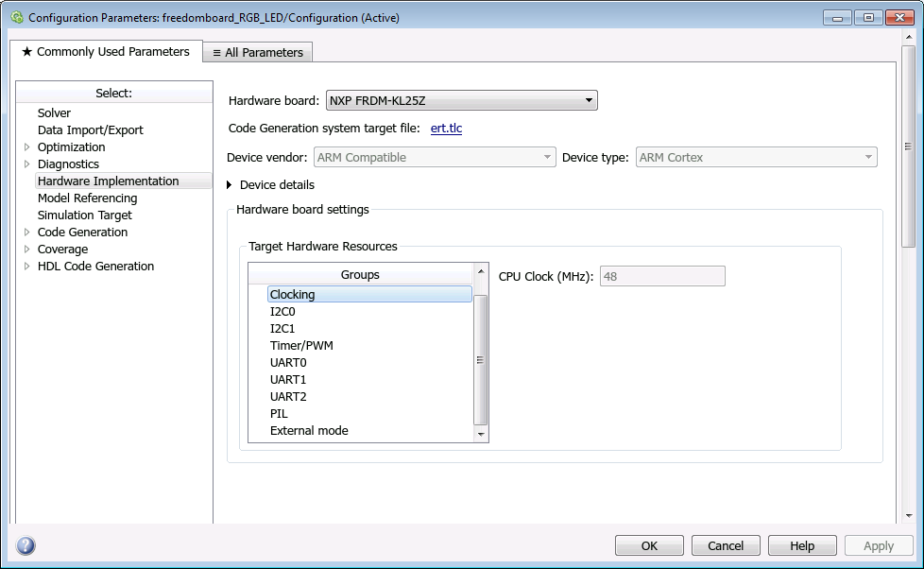This screenshot has width=924, height=569.
Task: Click the blue help icon at bottom left
Action: (x=26, y=545)
